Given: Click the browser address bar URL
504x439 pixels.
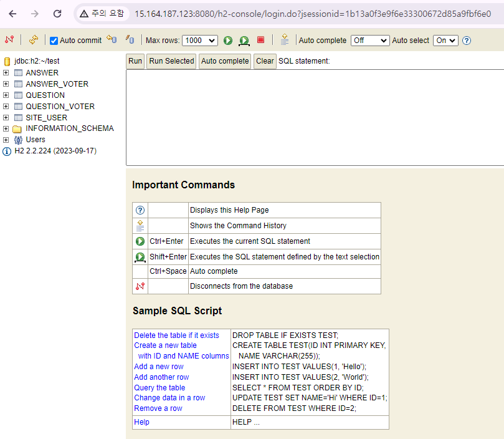Looking at the screenshot, I should coord(313,14).
